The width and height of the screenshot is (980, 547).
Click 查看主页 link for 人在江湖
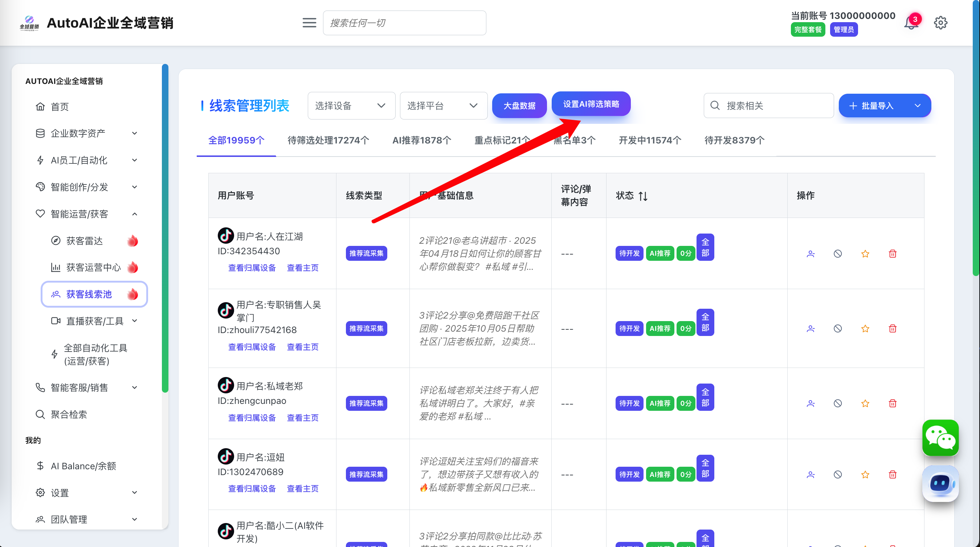click(x=302, y=268)
